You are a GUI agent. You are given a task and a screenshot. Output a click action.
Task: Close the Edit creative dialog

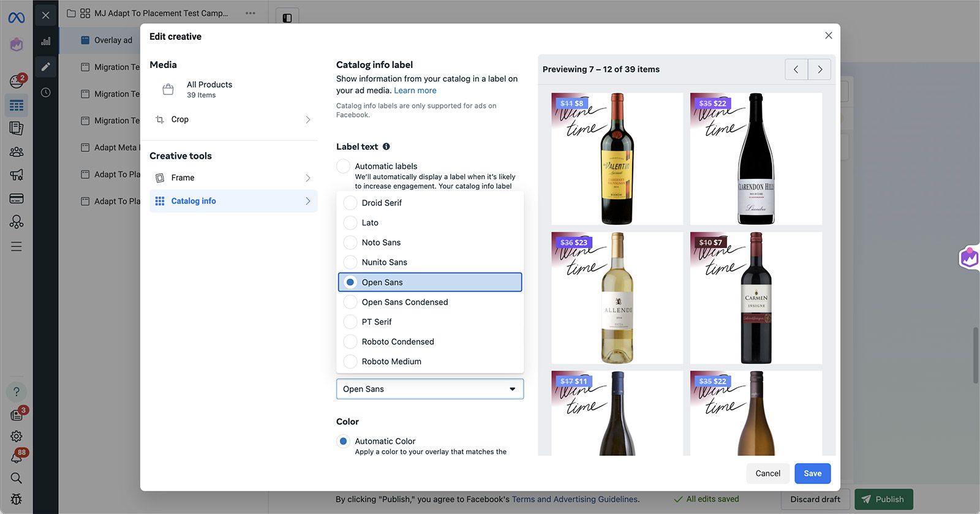click(x=829, y=36)
